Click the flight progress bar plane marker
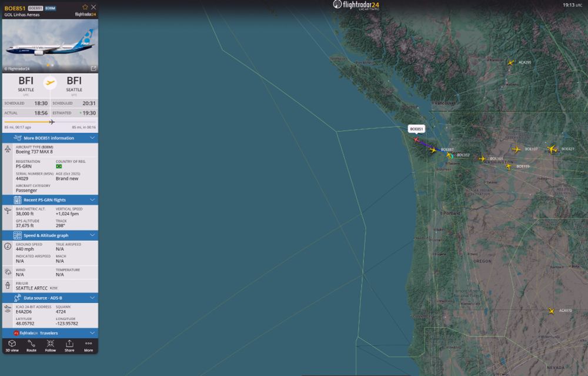The width and height of the screenshot is (588, 376). coord(52,122)
